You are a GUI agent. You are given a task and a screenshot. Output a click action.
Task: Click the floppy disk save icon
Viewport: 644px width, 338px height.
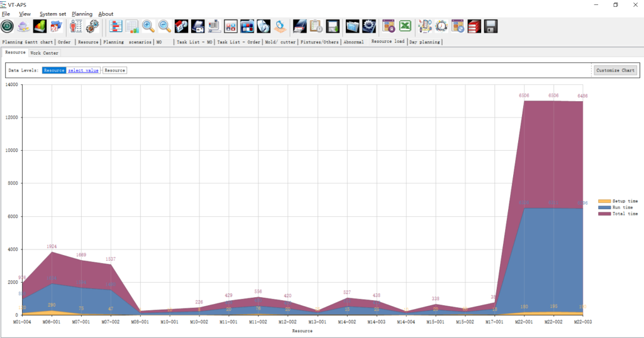(x=491, y=26)
